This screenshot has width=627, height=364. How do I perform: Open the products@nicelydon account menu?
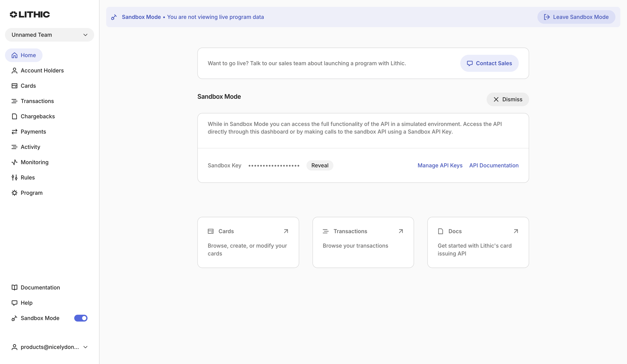tap(49, 347)
